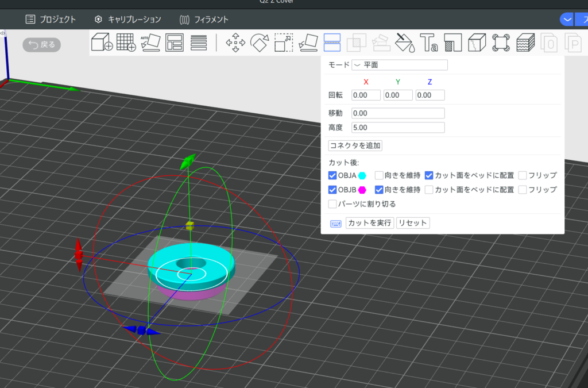Click the 高度 input field
Viewport: 588px width, 388px height.
point(398,128)
